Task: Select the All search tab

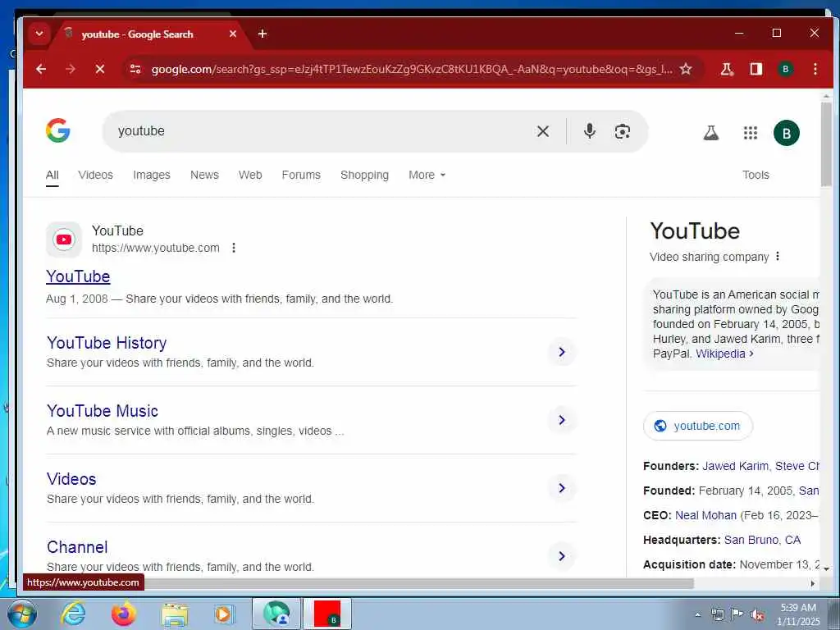Action: click(x=52, y=176)
